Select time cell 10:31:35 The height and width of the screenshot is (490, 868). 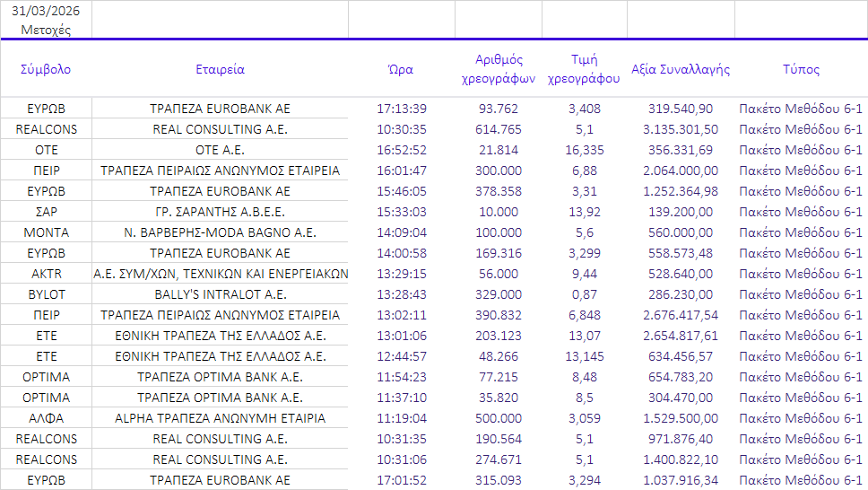pyautogui.click(x=402, y=439)
